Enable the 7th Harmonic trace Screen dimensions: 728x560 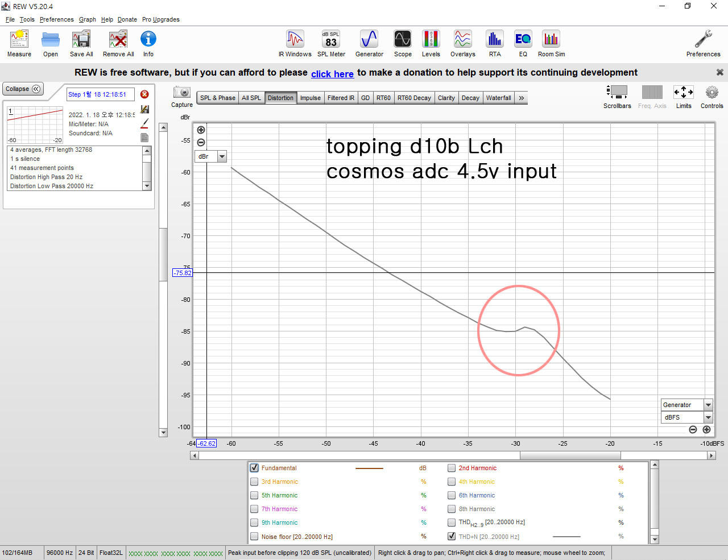click(254, 509)
